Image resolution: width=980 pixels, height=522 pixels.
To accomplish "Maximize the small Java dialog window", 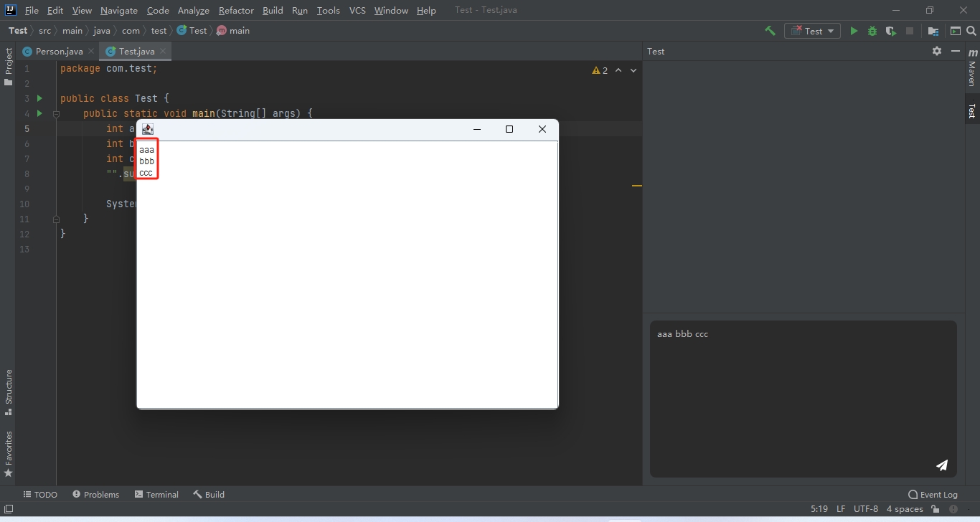I will 509,129.
